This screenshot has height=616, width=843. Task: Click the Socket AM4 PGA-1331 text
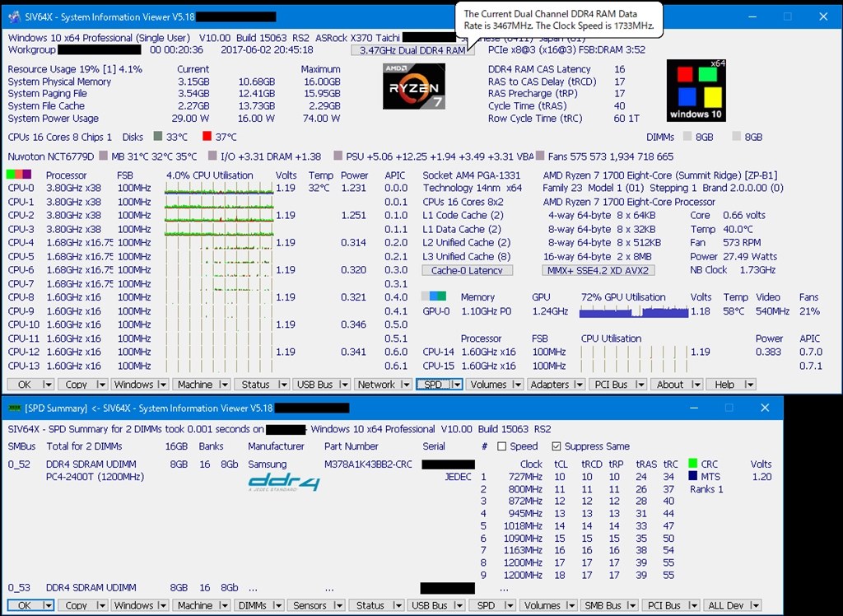click(472, 175)
